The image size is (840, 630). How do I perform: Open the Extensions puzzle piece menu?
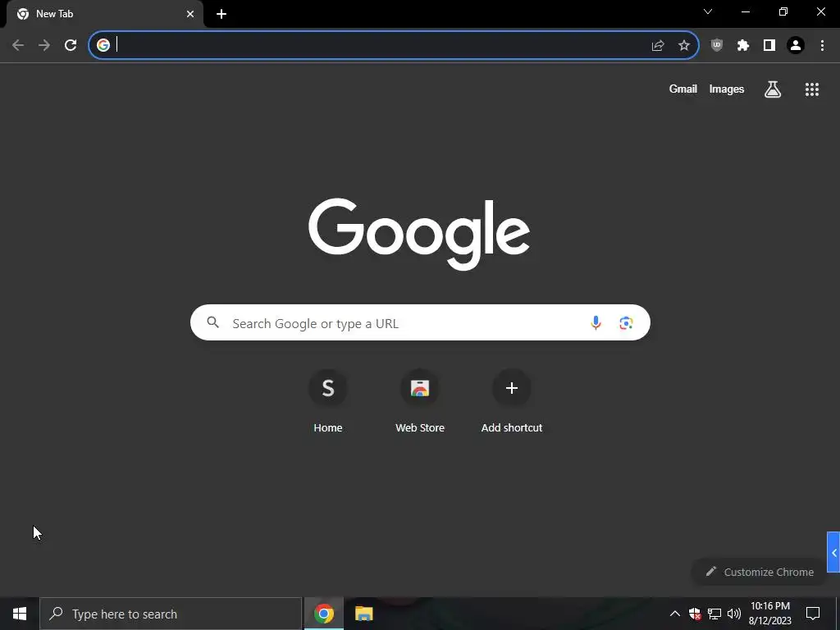point(742,46)
